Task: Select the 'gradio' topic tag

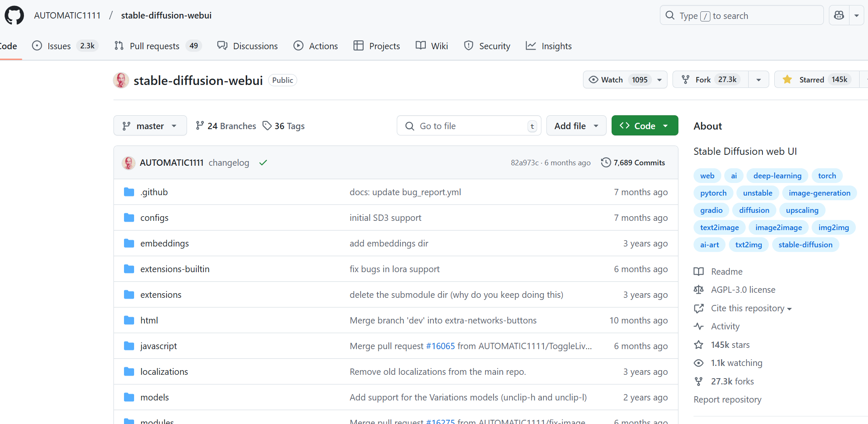Action: pos(711,210)
